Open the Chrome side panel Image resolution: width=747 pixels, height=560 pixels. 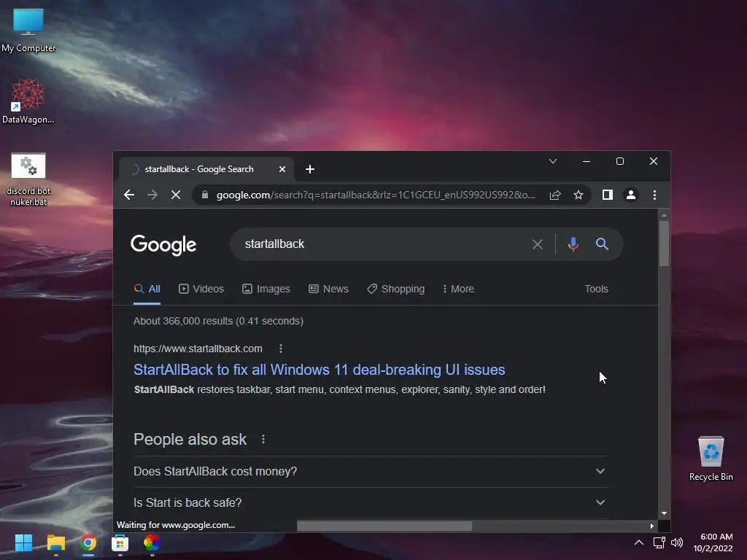pyautogui.click(x=608, y=195)
